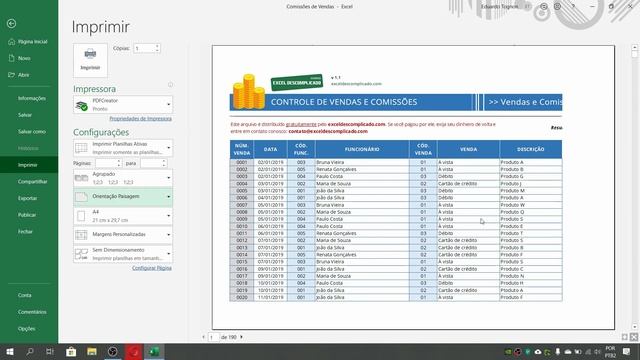
Task: Open the A4 paper size dropdown
Action: click(123, 216)
